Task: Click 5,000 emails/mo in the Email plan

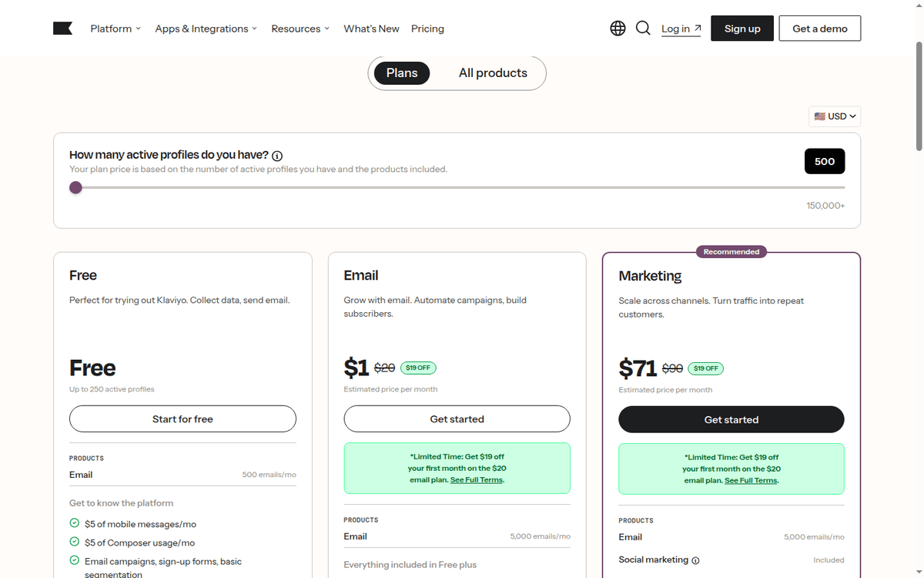Action: [541, 536]
